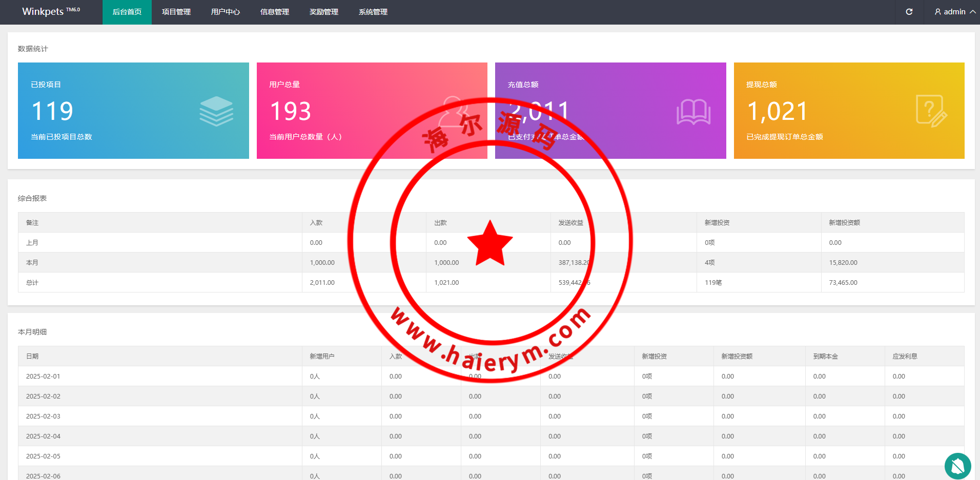Click the question-mark edit icon on yellow card
980x480 pixels.
tap(931, 111)
